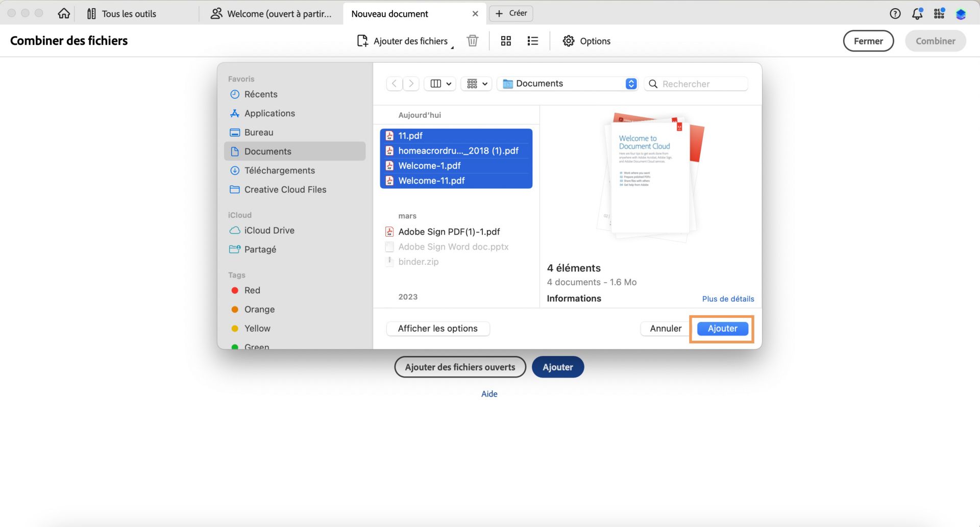Click the Rechercher search field

[696, 84]
